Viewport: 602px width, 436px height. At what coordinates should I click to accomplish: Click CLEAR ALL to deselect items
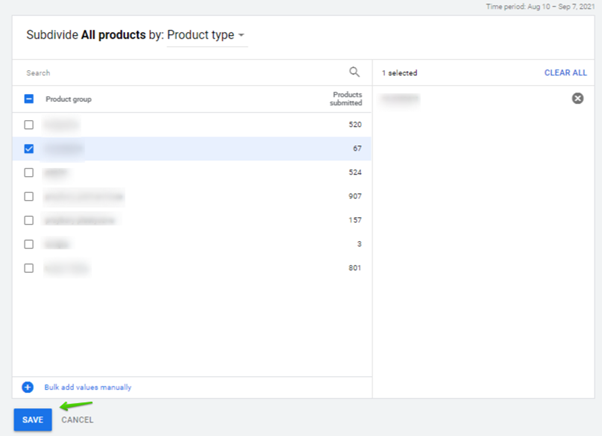coord(565,73)
